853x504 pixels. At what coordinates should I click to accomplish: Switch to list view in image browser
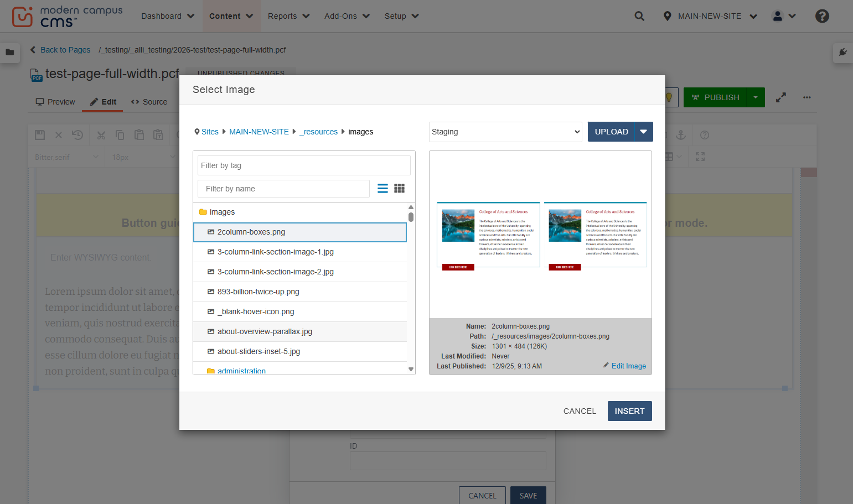pos(382,189)
